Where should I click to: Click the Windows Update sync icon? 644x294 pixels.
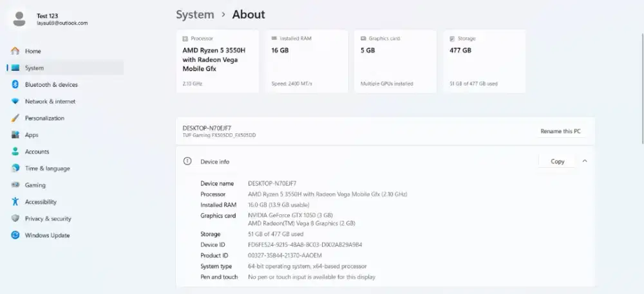[x=15, y=235]
